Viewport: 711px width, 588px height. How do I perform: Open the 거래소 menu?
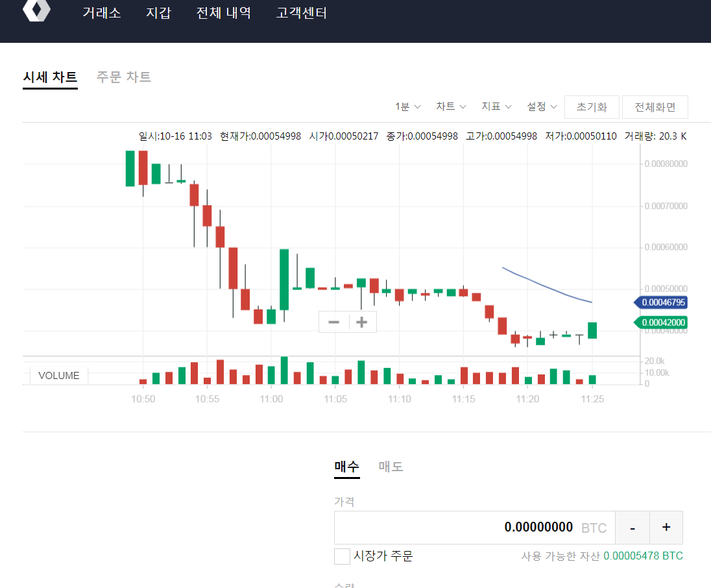102,13
